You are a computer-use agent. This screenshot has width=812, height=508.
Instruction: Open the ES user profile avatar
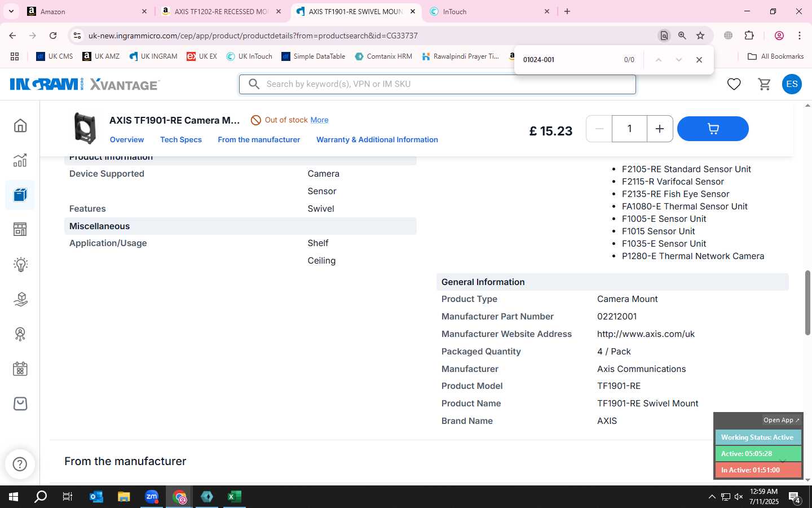(x=792, y=84)
